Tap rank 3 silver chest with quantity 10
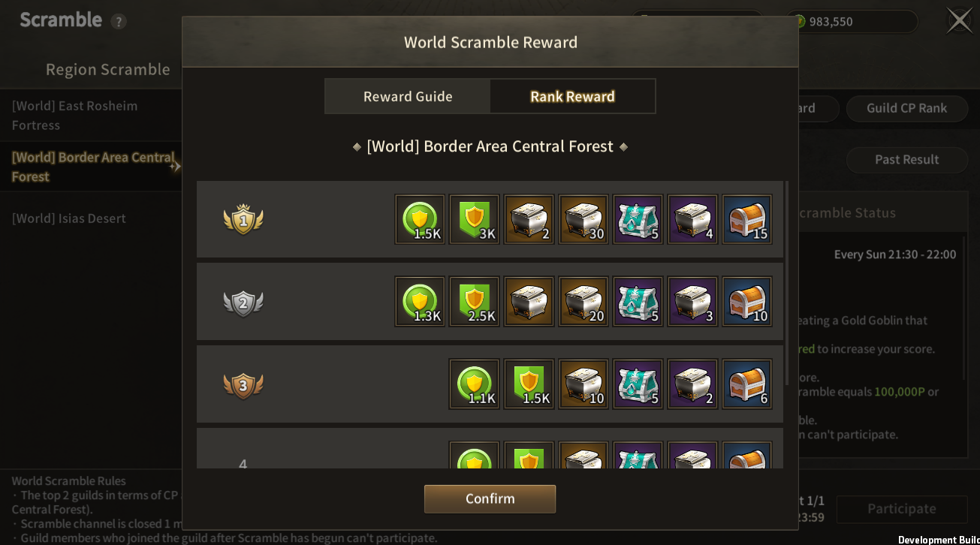The image size is (980, 545). [583, 384]
